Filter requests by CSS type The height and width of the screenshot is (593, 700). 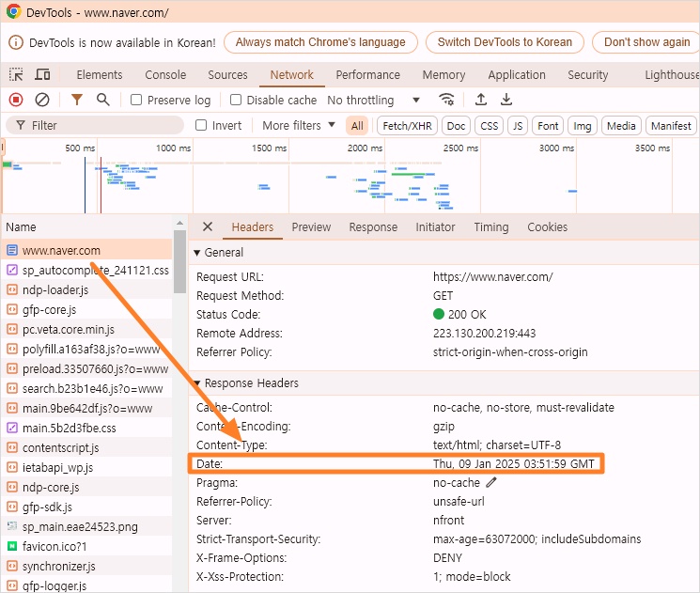point(489,126)
